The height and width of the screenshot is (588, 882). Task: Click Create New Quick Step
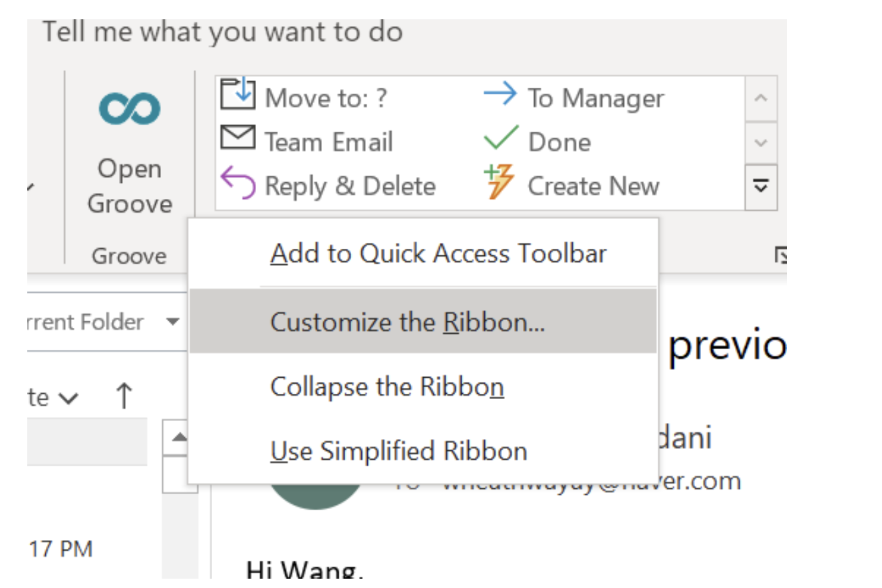(x=579, y=186)
